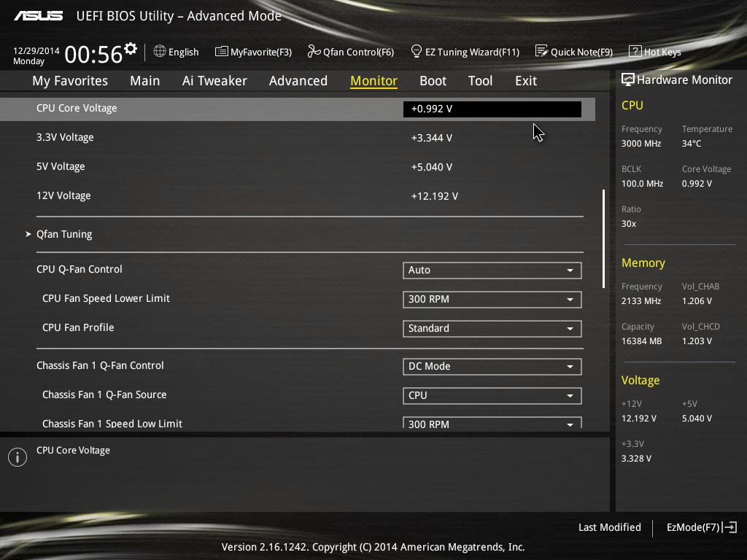Click Last Modified
This screenshot has height=560, width=747.
[609, 527]
